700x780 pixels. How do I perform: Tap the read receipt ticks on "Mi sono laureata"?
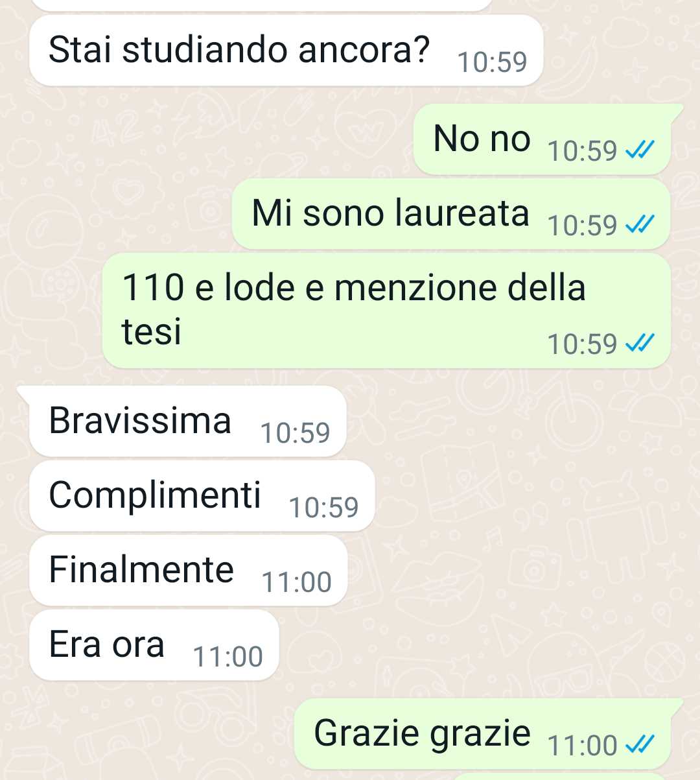(x=640, y=225)
